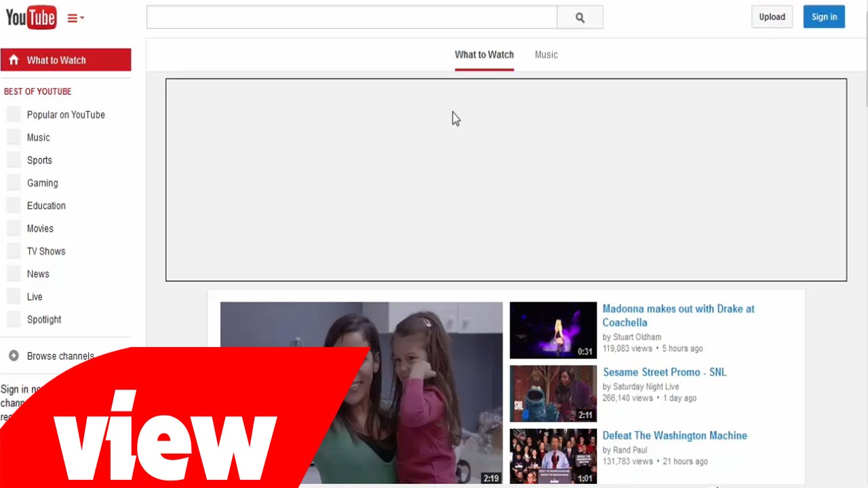Click the home icon in What to Watch
Image resolution: width=868 pixels, height=488 pixels.
coord(14,60)
